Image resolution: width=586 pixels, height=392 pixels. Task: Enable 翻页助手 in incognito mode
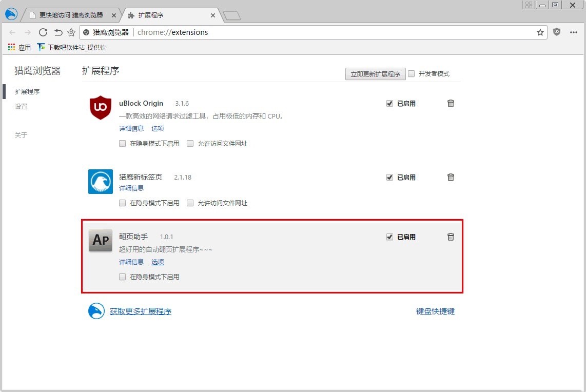[122, 277]
